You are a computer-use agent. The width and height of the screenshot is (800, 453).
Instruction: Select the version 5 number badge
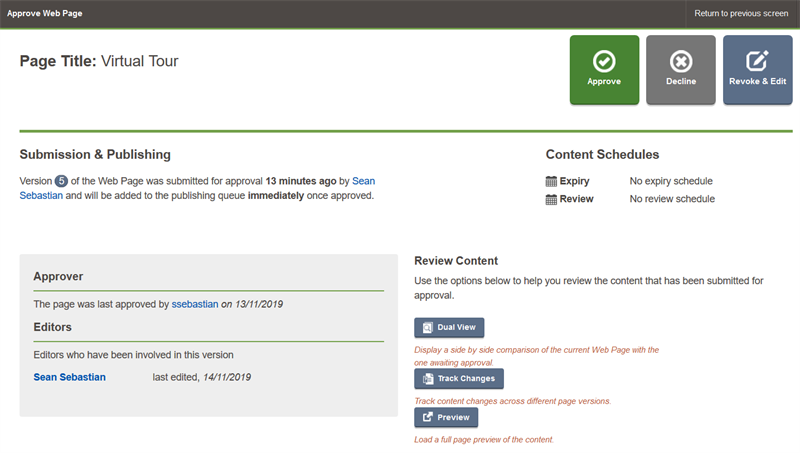point(61,181)
